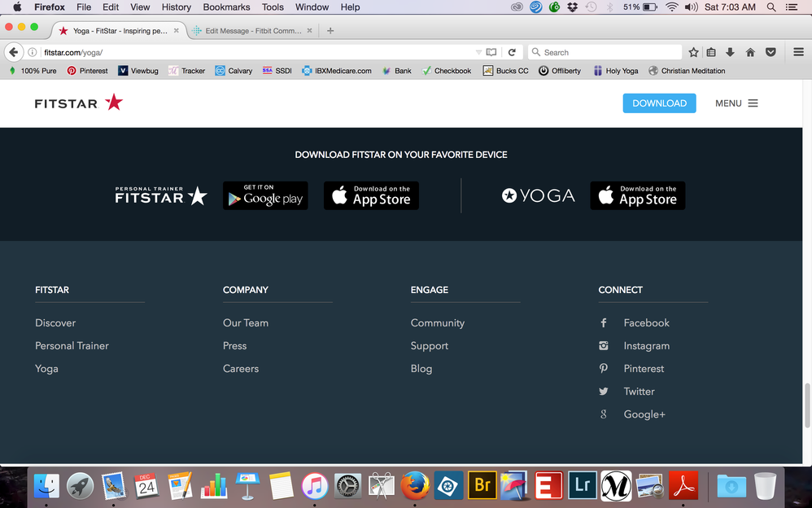The width and height of the screenshot is (812, 508).
Task: Open the Tools menu
Action: click(x=273, y=7)
